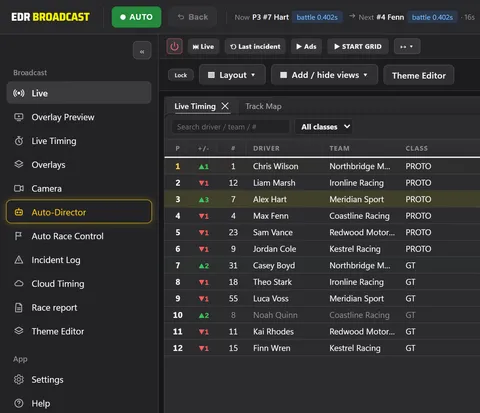Image resolution: width=480 pixels, height=413 pixels.
Task: Click the layers icon next to sidebar Theme Editor
Action: coord(19,331)
